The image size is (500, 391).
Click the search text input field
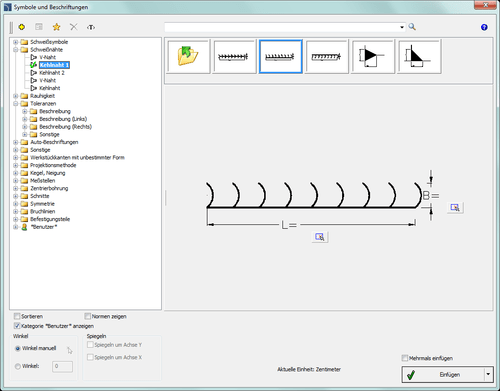(282, 27)
